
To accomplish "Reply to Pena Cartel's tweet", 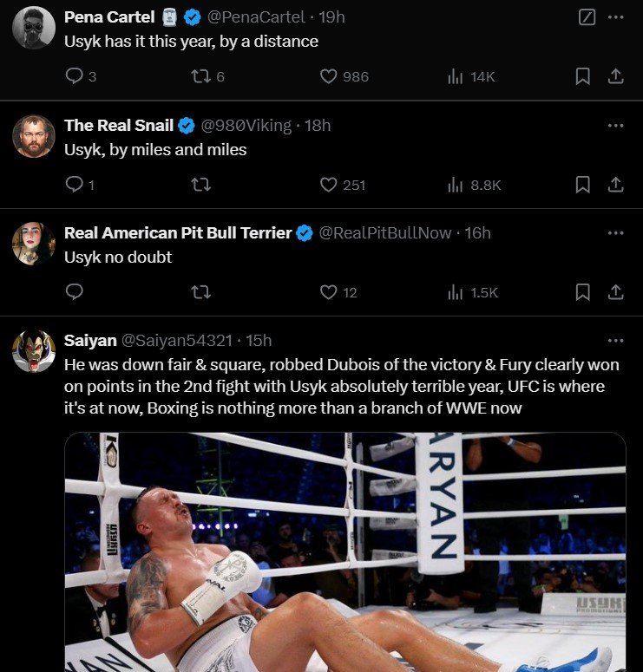I will pos(75,76).
